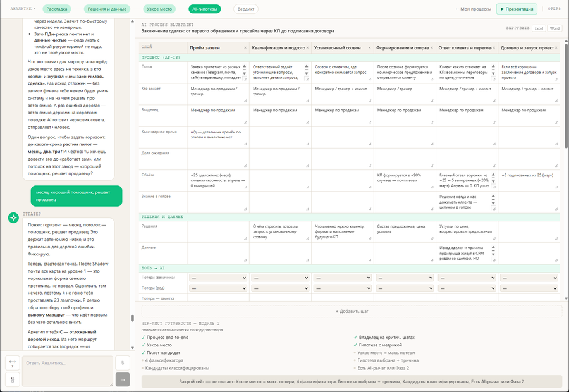Open Потери (величина) dropdown under Приём заявки

[x=218, y=278]
